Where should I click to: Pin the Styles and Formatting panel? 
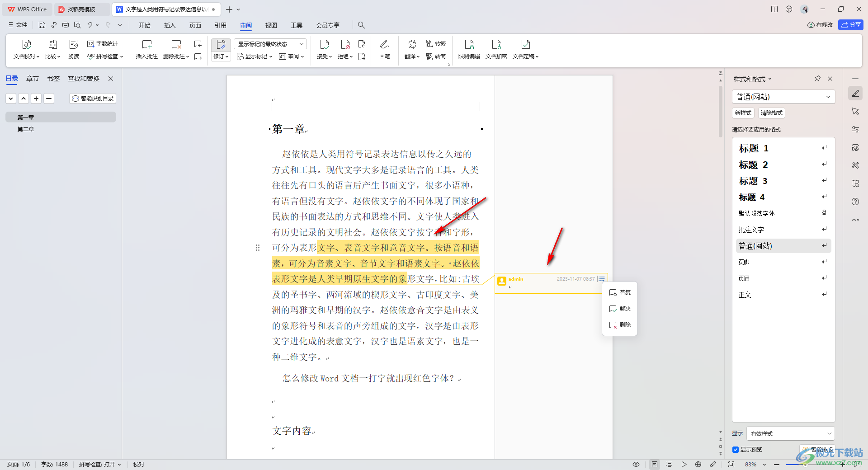pos(817,79)
